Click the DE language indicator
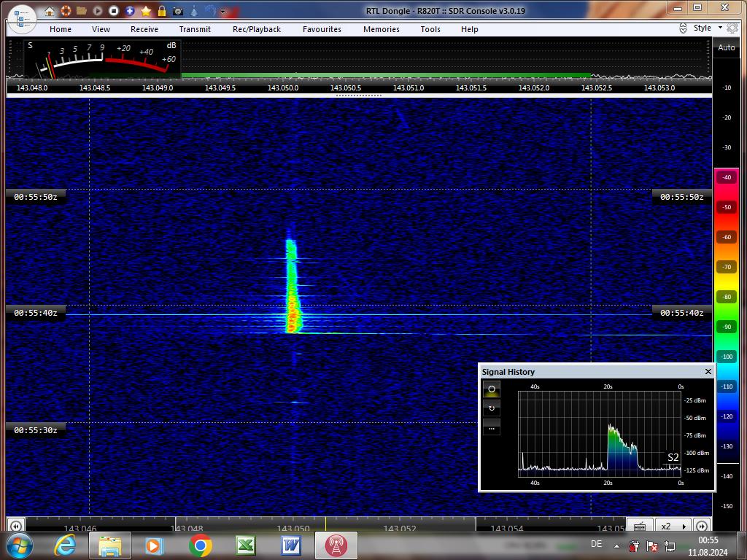747x560 pixels. [x=596, y=544]
